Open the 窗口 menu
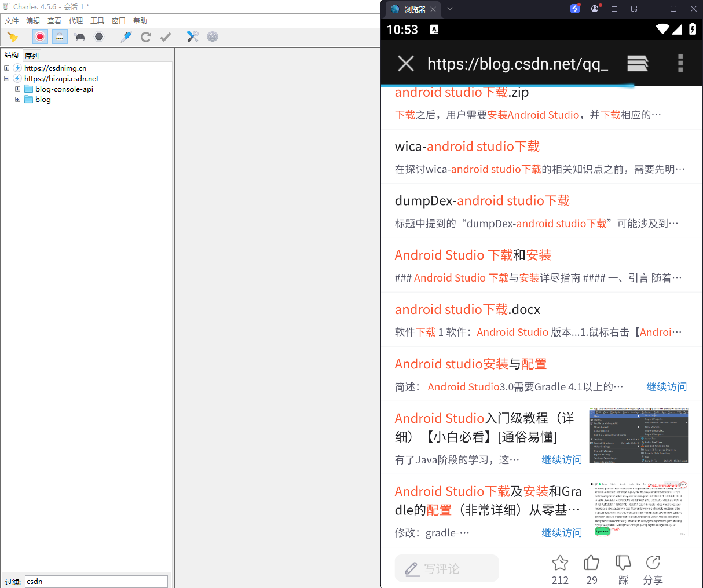The image size is (703, 588). coord(119,20)
